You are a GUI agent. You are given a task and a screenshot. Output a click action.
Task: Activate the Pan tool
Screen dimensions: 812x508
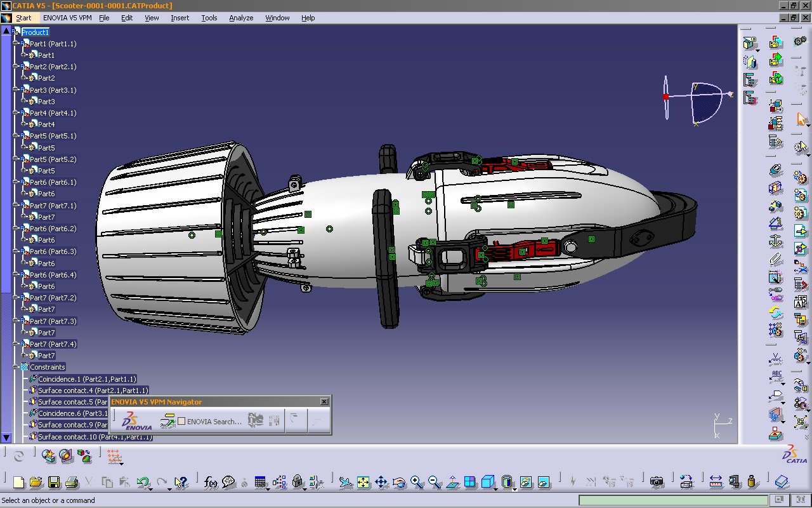pyautogui.click(x=381, y=481)
